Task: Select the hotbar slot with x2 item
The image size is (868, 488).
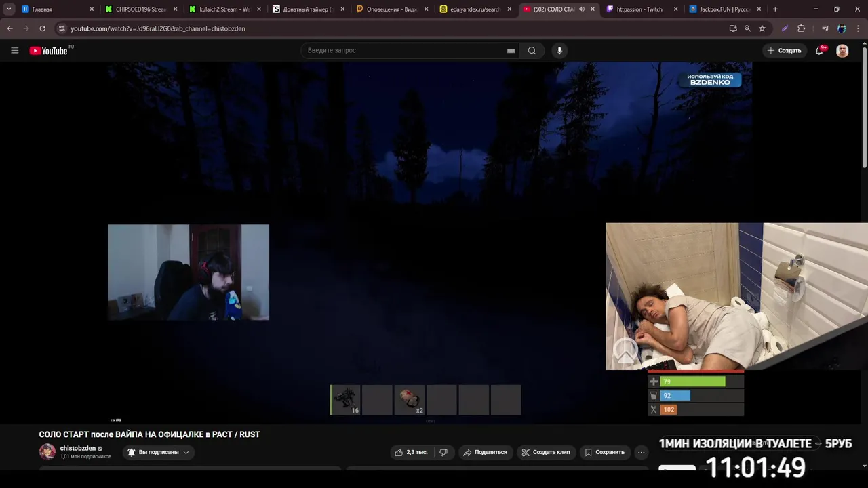Action: click(410, 400)
